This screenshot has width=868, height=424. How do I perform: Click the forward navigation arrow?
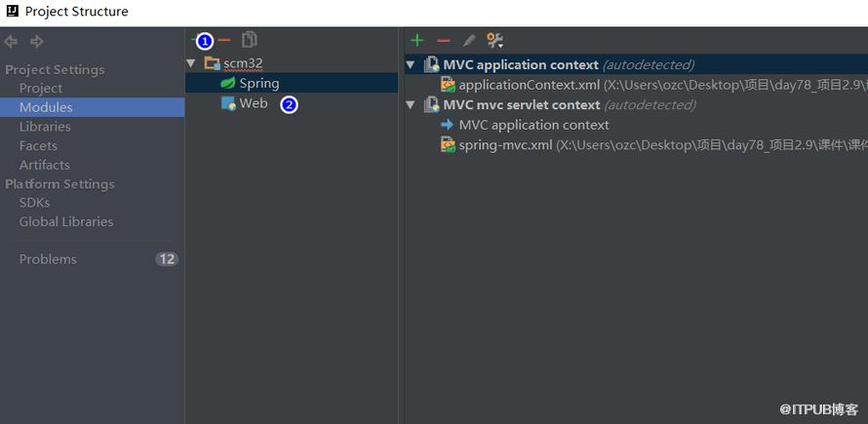click(x=36, y=42)
